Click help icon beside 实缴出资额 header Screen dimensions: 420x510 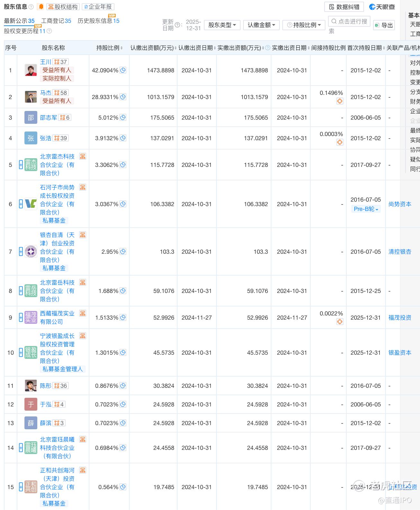pyautogui.click(x=268, y=48)
